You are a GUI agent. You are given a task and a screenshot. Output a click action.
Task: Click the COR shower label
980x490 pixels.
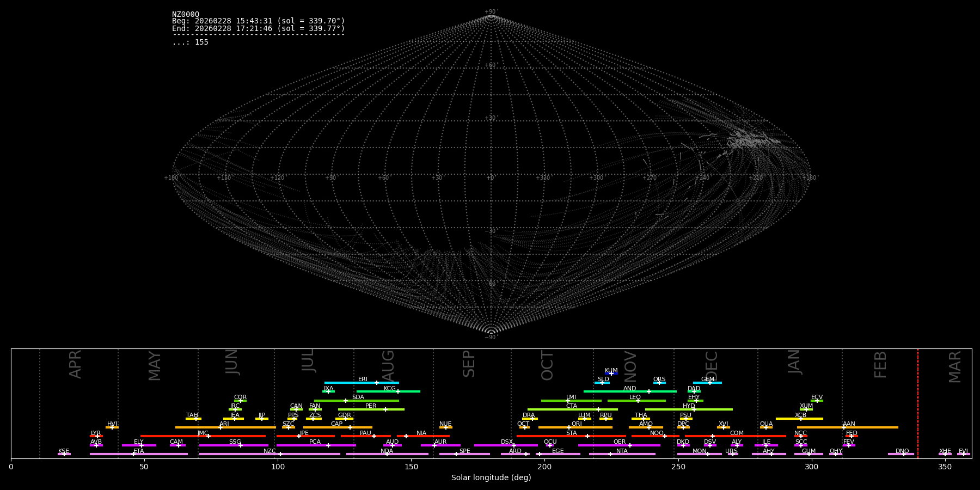(240, 397)
